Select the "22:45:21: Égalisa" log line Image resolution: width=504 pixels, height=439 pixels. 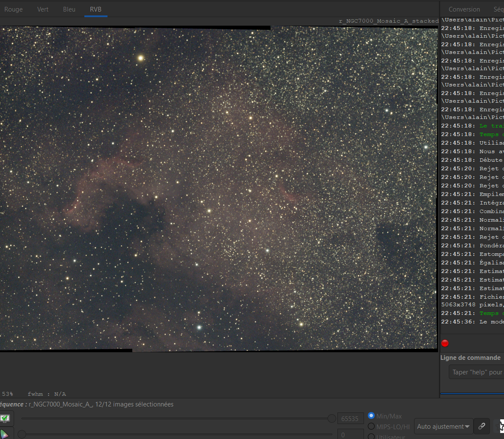(x=472, y=263)
